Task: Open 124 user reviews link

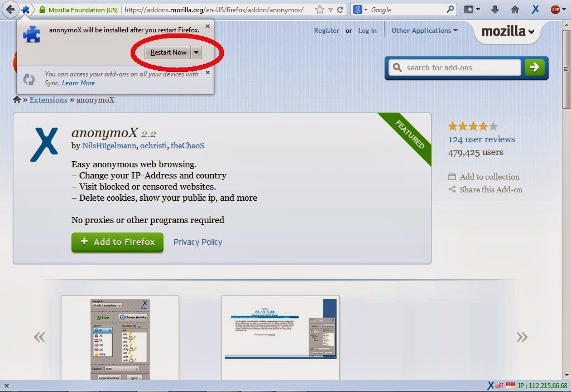Action: click(482, 139)
